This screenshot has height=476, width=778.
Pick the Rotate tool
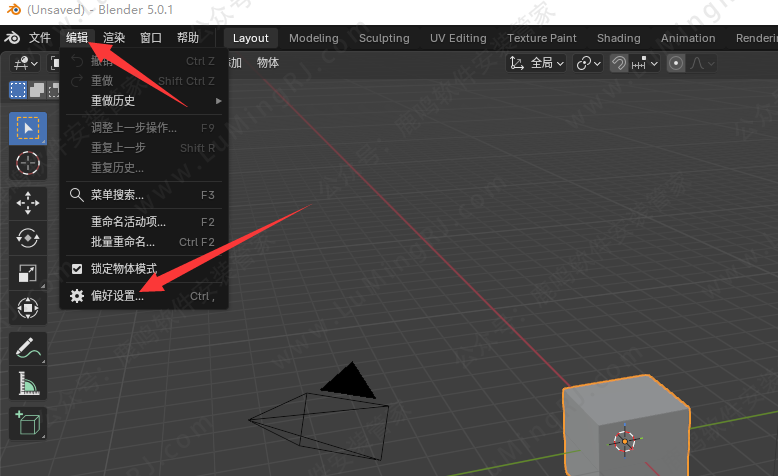click(27, 238)
